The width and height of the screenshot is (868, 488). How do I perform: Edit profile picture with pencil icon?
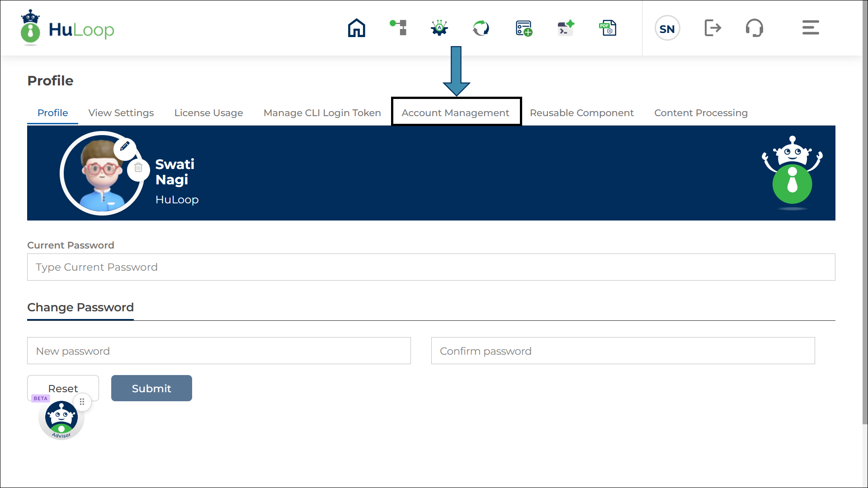125,146
